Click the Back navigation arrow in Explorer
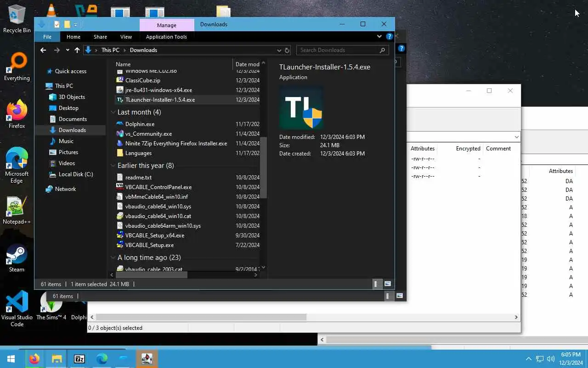The height and width of the screenshot is (368, 588). click(43, 50)
